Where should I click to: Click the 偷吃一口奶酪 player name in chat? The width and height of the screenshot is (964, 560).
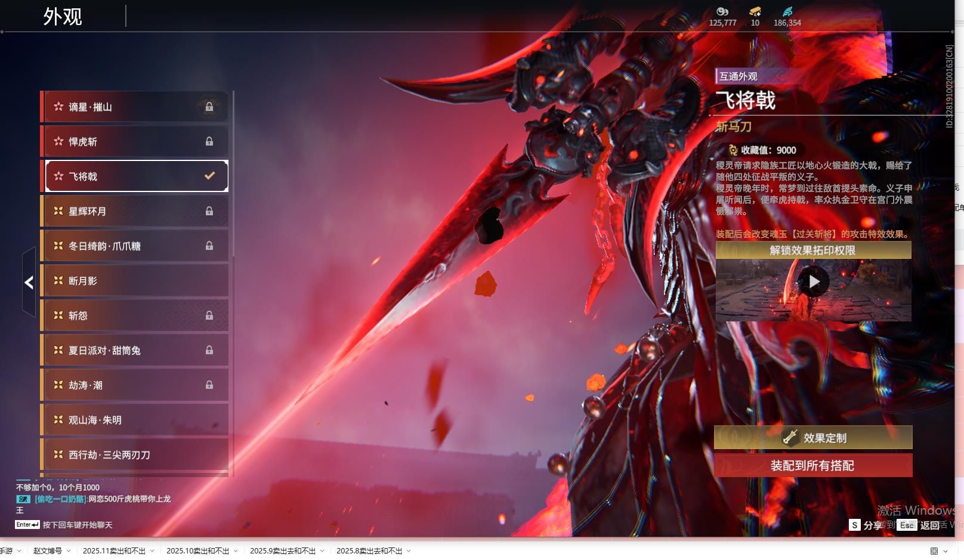click(61, 499)
